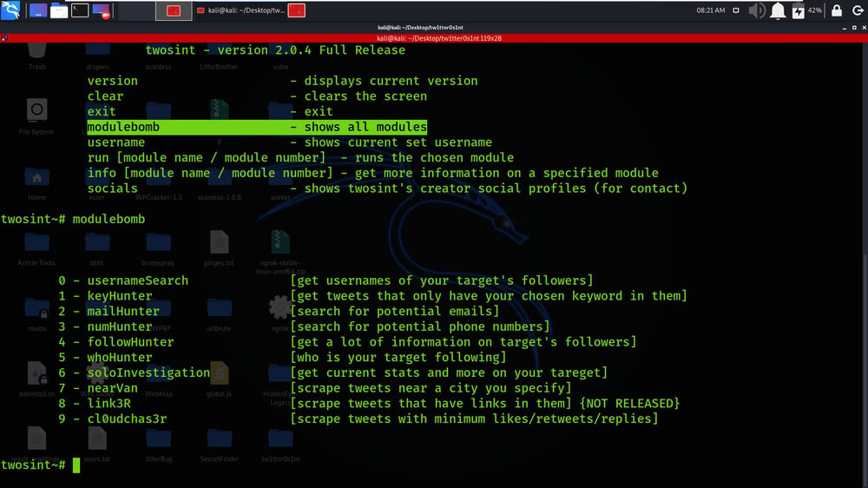Open the volume control speaker icon

click(757, 10)
